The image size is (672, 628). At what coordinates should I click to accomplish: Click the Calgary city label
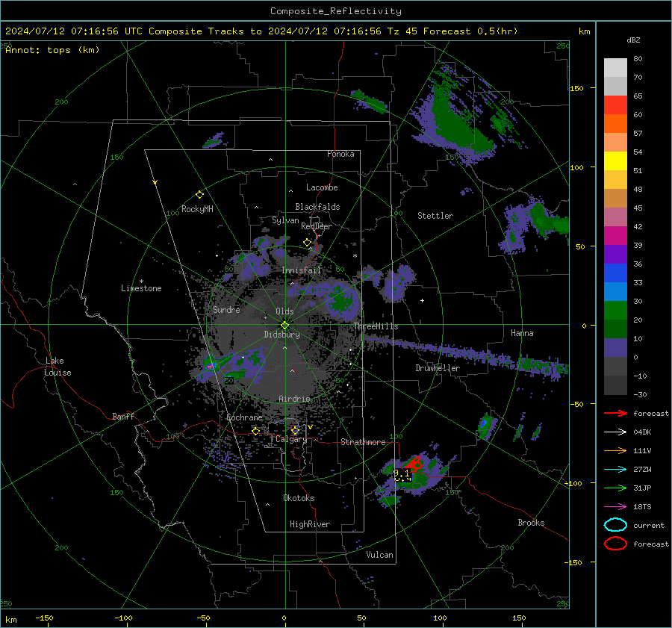click(291, 439)
